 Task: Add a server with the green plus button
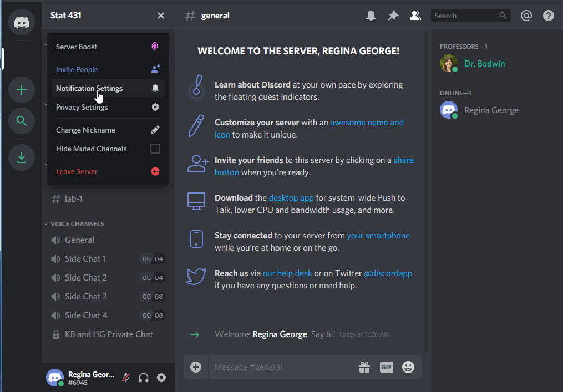click(x=21, y=90)
